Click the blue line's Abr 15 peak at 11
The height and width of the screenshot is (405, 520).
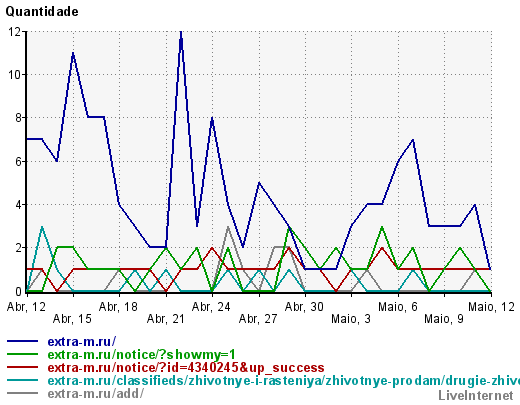73,54
